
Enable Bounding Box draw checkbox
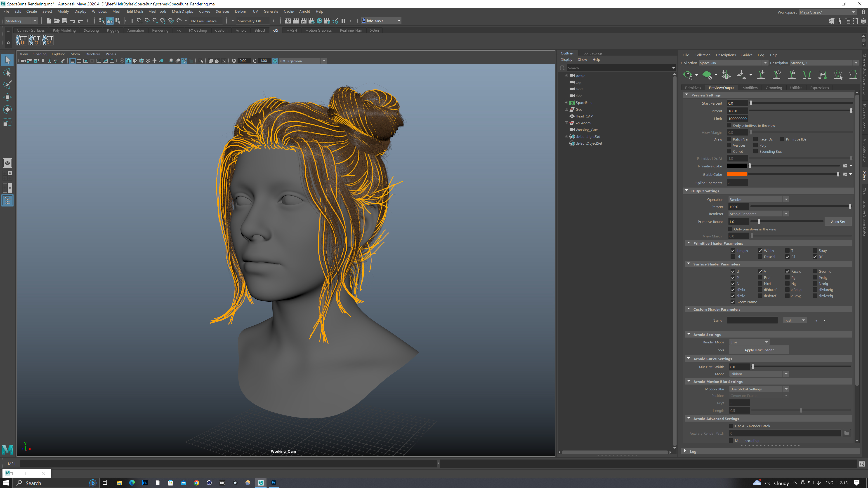(x=755, y=152)
